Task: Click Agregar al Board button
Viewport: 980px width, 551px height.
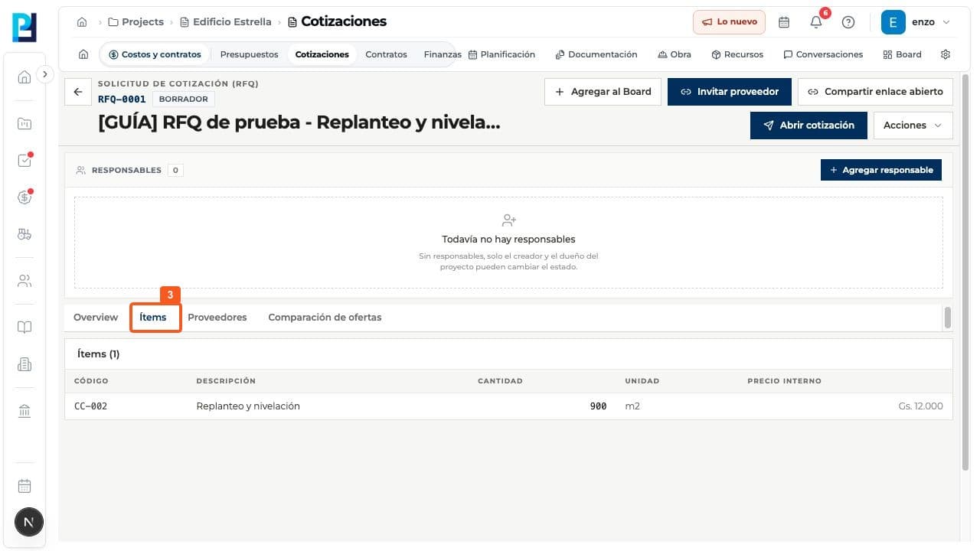Action: [x=603, y=91]
